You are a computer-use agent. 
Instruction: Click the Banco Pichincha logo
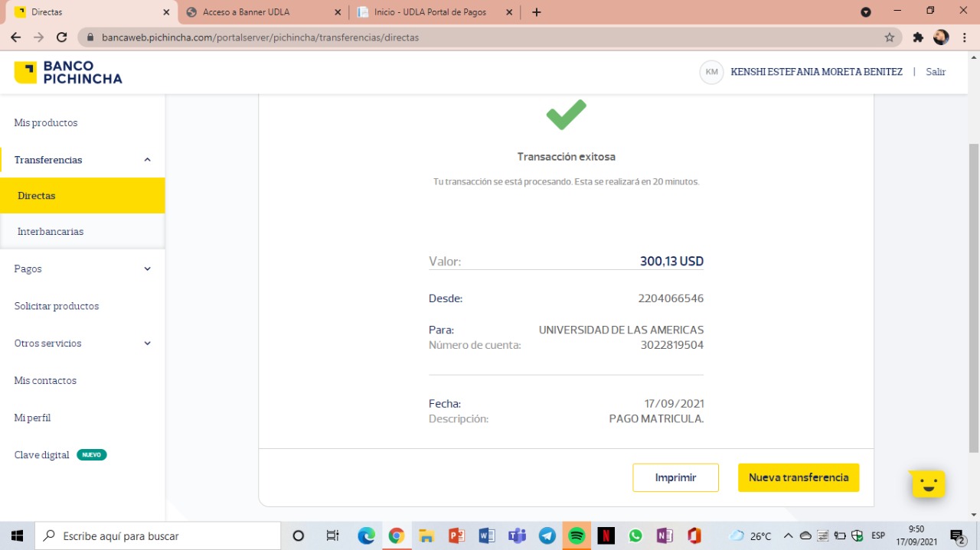[x=68, y=73]
